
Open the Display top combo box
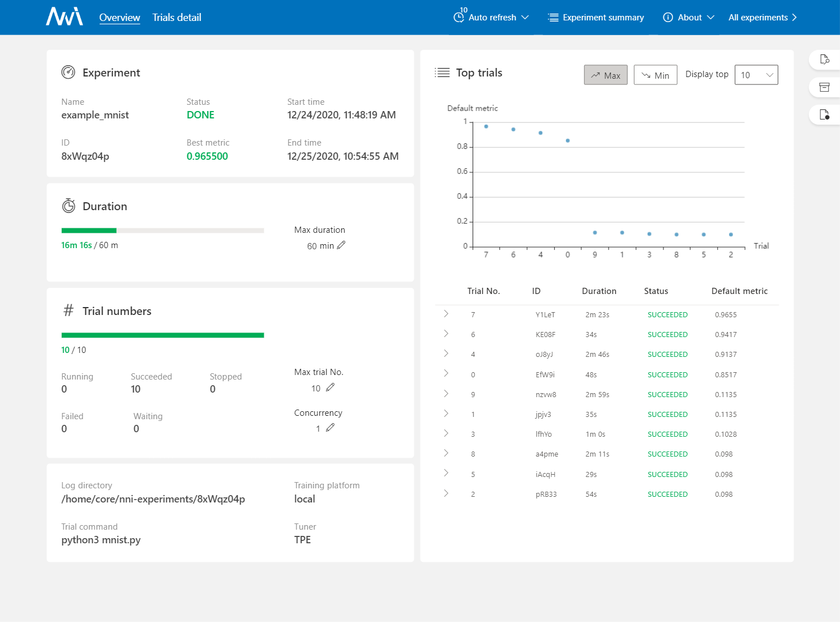(756, 75)
